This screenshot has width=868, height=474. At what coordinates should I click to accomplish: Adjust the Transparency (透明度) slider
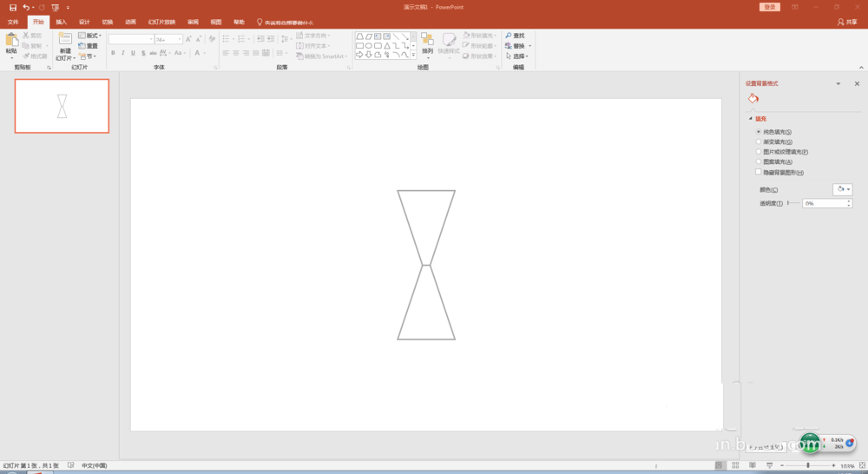[793, 203]
